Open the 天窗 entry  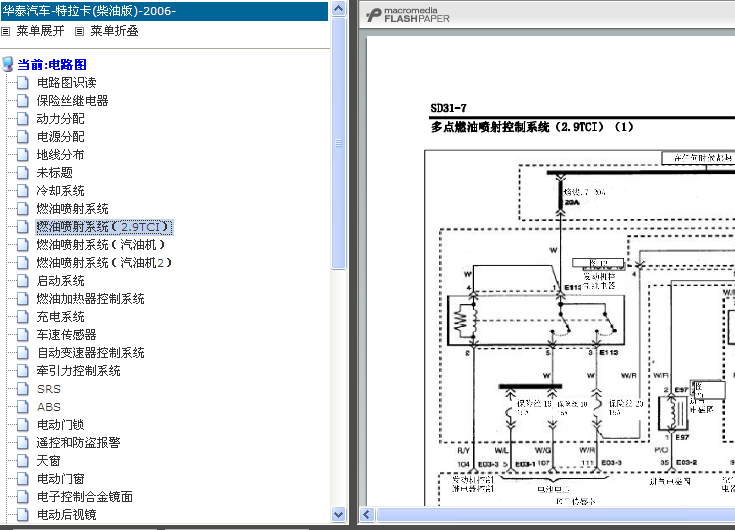point(48,461)
